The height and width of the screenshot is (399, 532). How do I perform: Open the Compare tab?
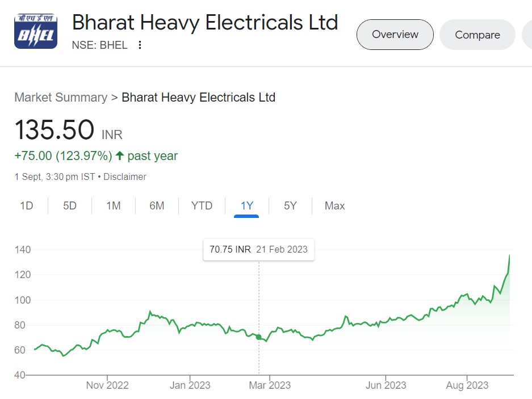[x=477, y=35]
